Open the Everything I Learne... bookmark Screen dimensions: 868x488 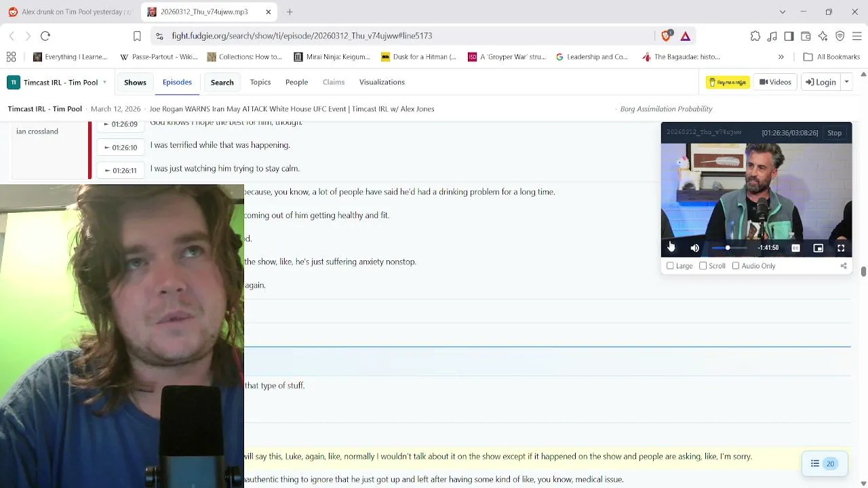point(70,57)
